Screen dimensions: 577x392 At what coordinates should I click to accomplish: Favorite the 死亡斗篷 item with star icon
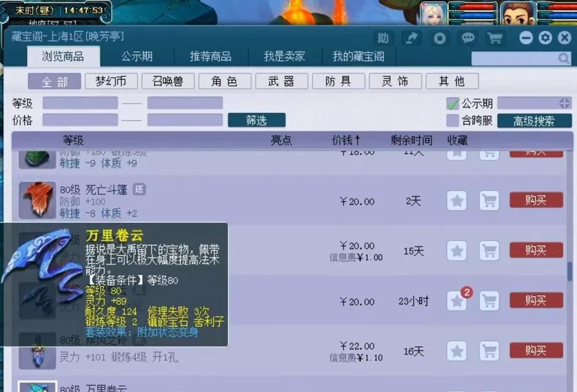456,201
